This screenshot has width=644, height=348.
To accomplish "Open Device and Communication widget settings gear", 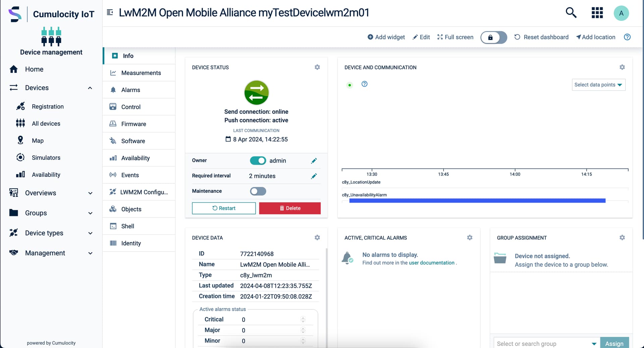I will 622,67.
